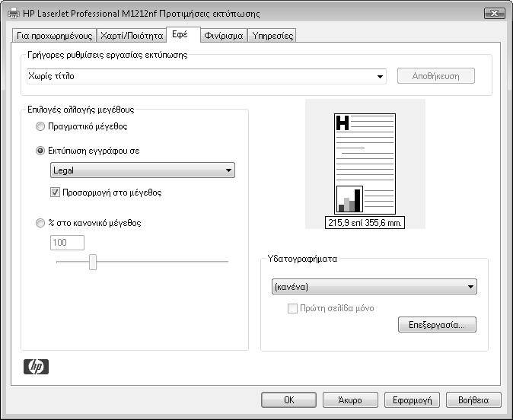The height and width of the screenshot is (420, 513).
Task: Select the Πραγματικό μέγεθος radio button
Action: pyautogui.click(x=40, y=126)
